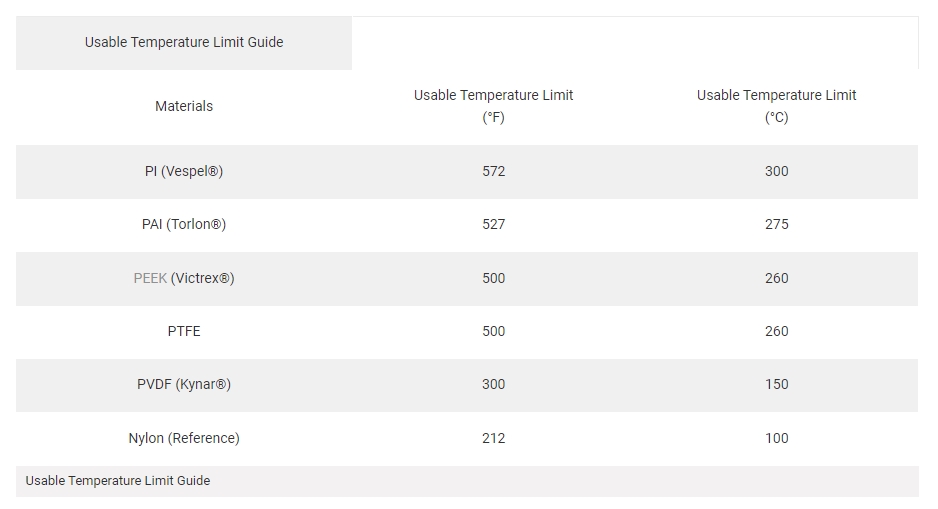The width and height of the screenshot is (938, 509).
Task: Click the PTFE material cell
Action: pos(184,331)
